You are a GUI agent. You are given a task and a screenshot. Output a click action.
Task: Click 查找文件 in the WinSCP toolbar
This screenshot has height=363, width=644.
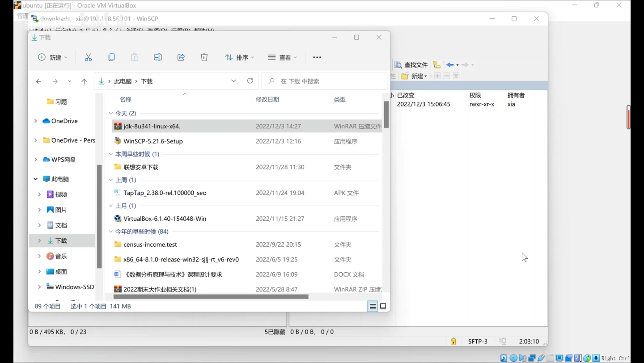pos(411,64)
